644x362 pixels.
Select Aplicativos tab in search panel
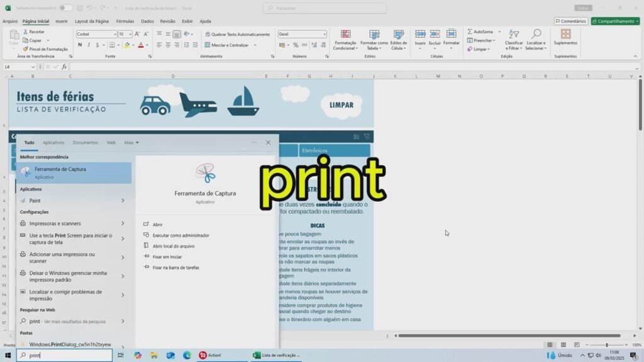pyautogui.click(x=53, y=143)
